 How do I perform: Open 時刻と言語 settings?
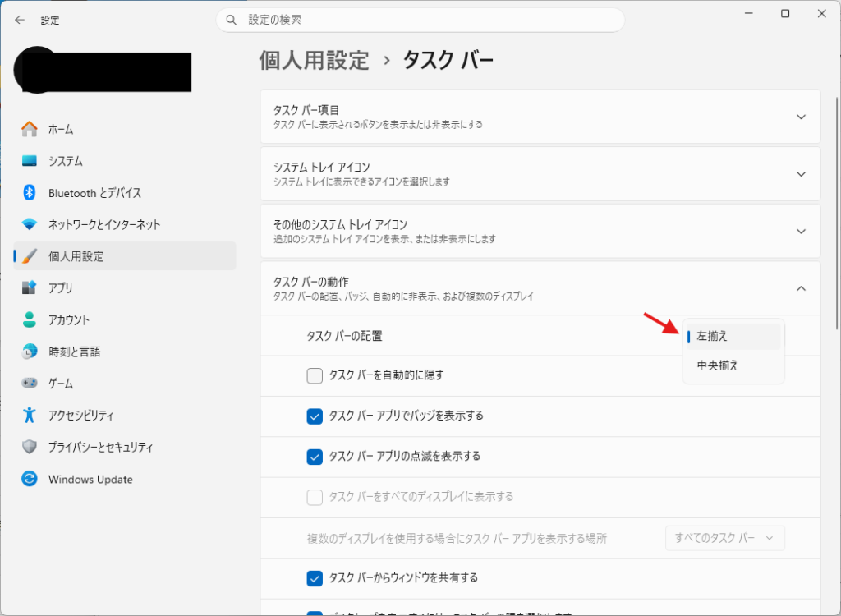click(x=125, y=352)
